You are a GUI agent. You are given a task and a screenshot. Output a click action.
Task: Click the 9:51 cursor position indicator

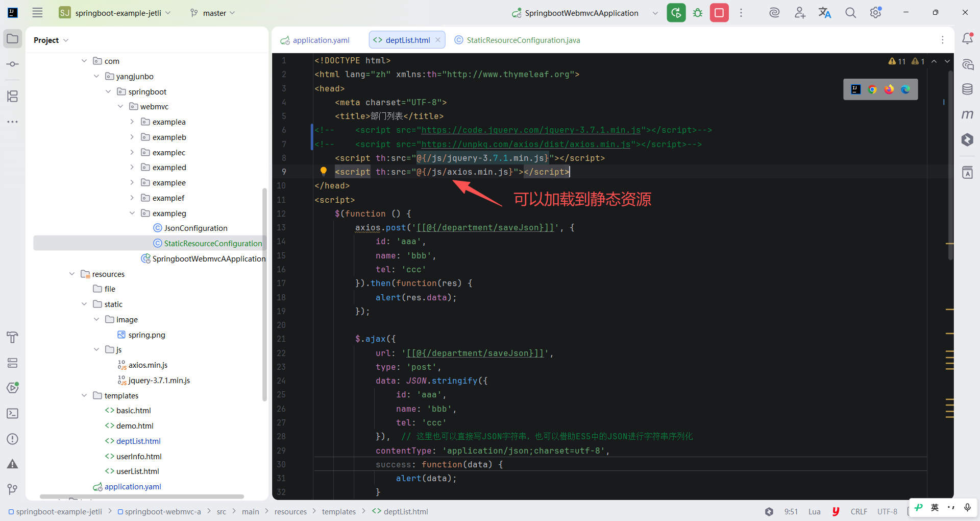pyautogui.click(x=791, y=511)
